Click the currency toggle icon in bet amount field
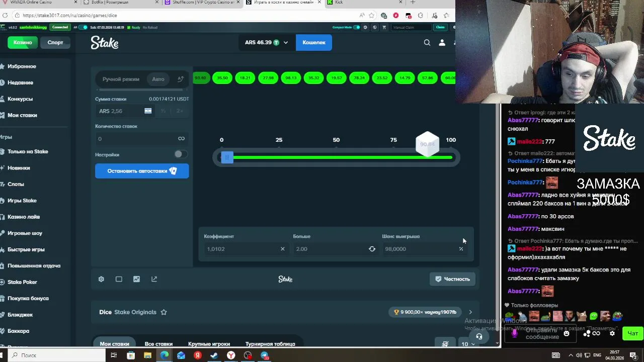Screen dimensions: 644x362 148,111
